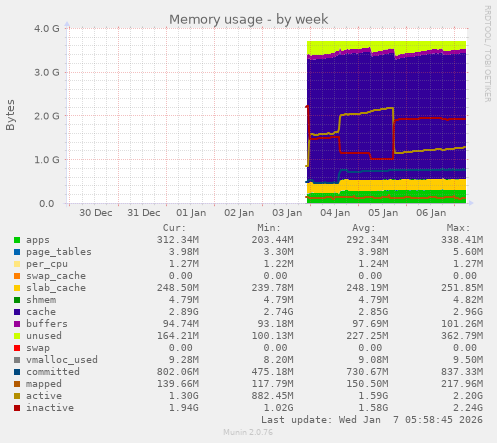Click the slab_cache yellow legend swatch

(17, 288)
